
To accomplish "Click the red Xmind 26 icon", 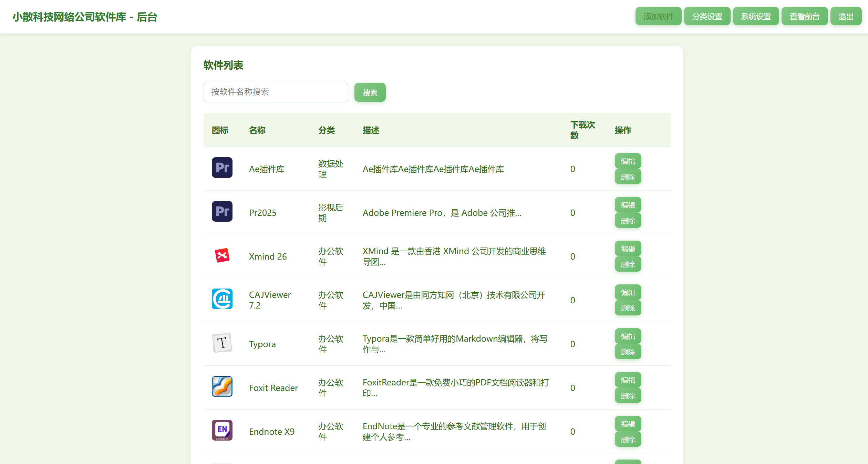I will (222, 255).
